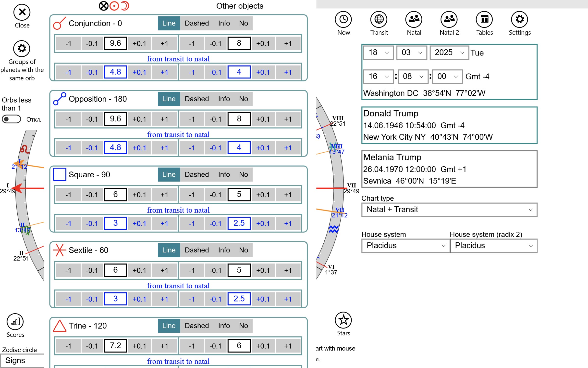The width and height of the screenshot is (588, 368).
Task: Set Square aspect display to No
Action: click(x=243, y=174)
